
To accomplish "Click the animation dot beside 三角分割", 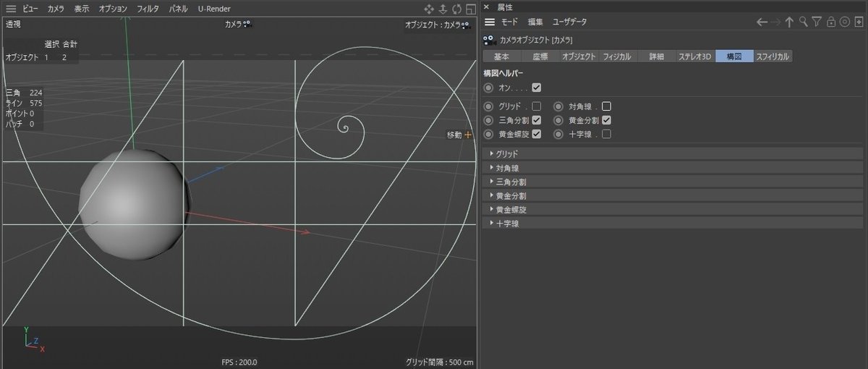I will pyautogui.click(x=488, y=120).
